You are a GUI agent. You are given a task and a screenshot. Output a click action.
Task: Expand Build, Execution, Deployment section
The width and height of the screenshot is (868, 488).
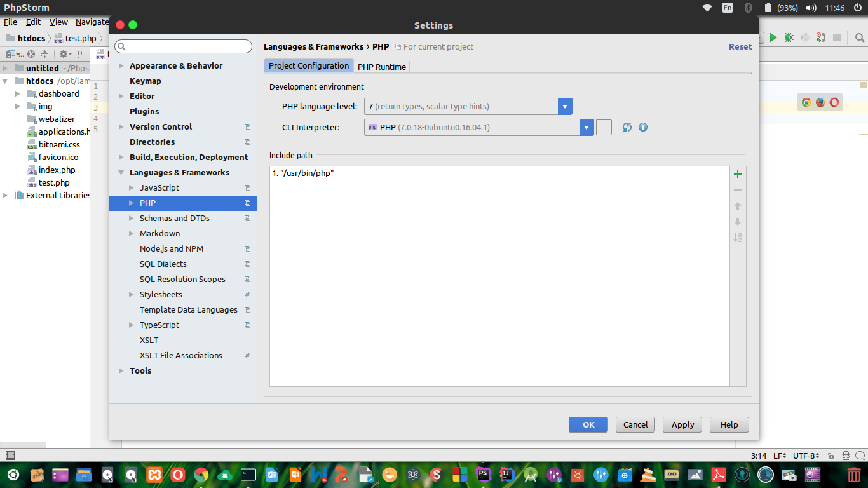pos(121,157)
